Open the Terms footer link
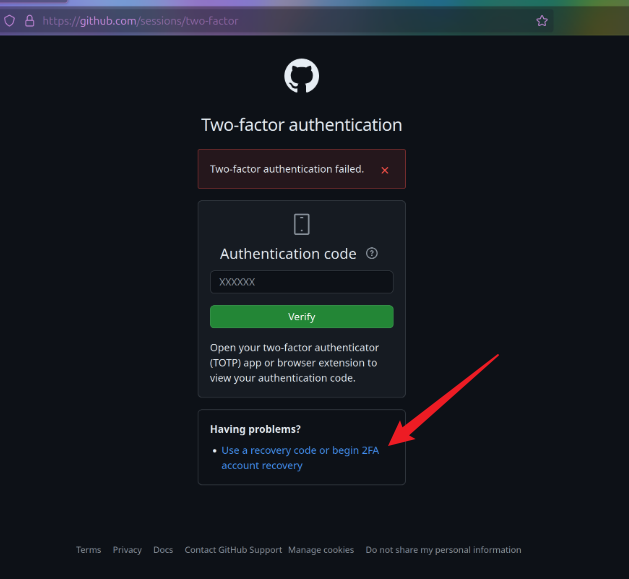 point(89,550)
